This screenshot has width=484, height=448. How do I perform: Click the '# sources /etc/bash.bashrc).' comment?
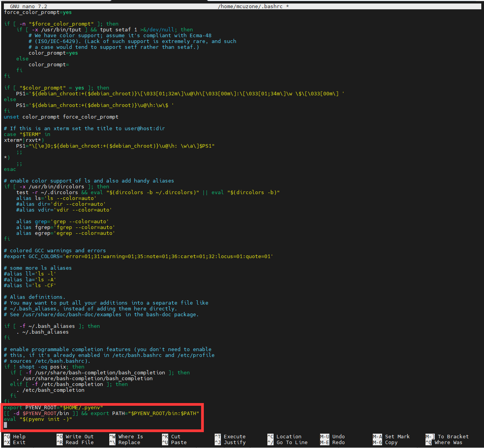pos(47,361)
